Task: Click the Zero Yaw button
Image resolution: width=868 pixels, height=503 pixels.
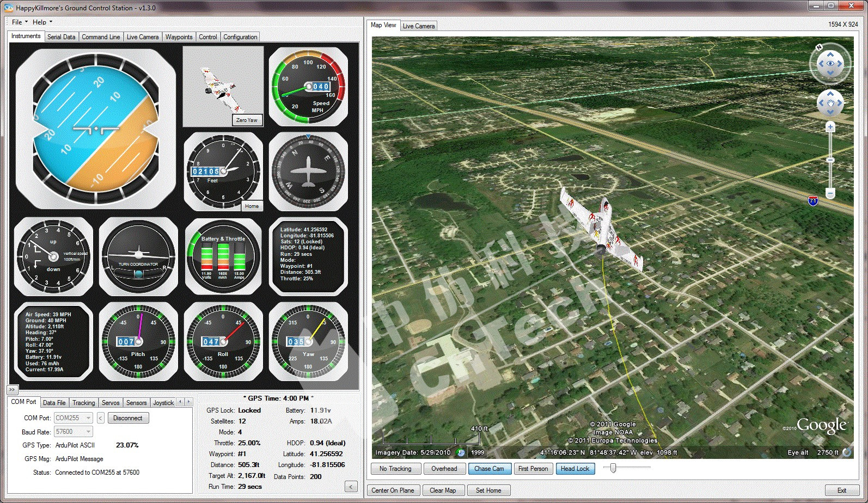Action: tap(247, 120)
